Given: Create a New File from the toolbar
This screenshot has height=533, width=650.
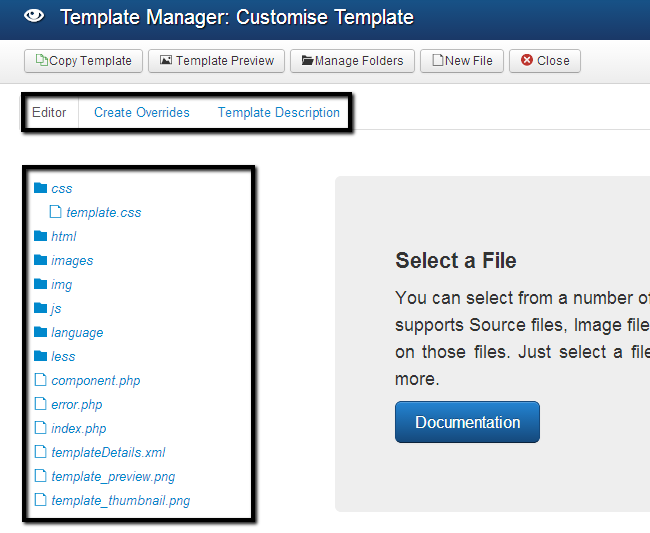Looking at the screenshot, I should (462, 61).
